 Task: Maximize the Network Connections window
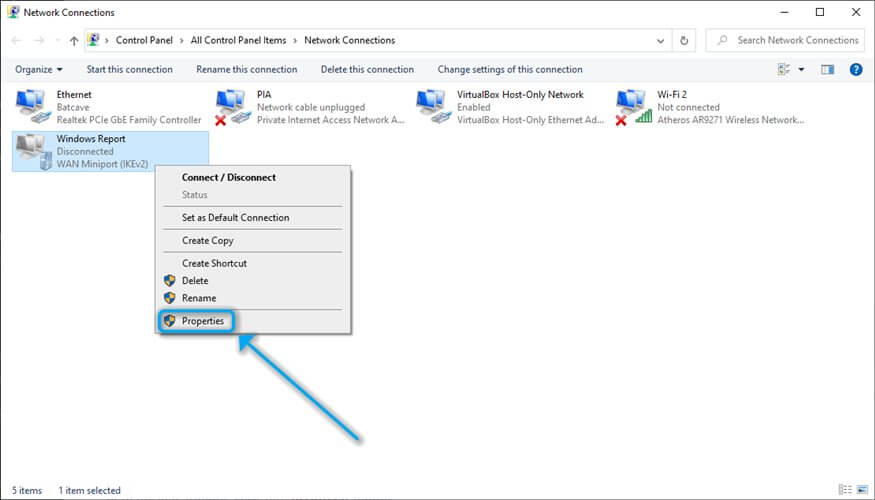(x=820, y=12)
